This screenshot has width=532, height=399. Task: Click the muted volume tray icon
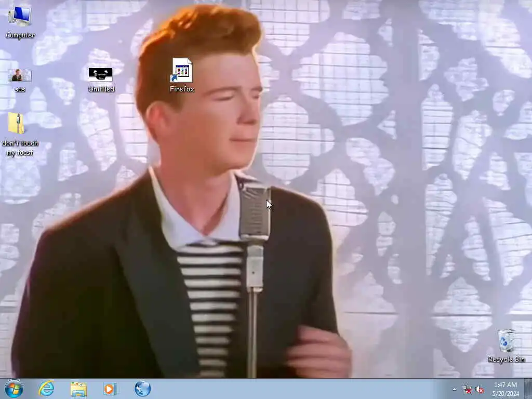[480, 390]
